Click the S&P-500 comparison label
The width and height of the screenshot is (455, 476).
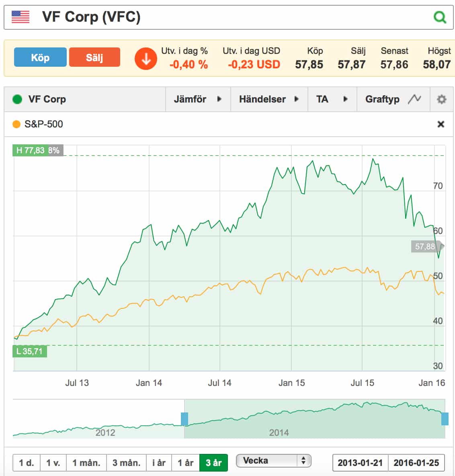coord(44,124)
